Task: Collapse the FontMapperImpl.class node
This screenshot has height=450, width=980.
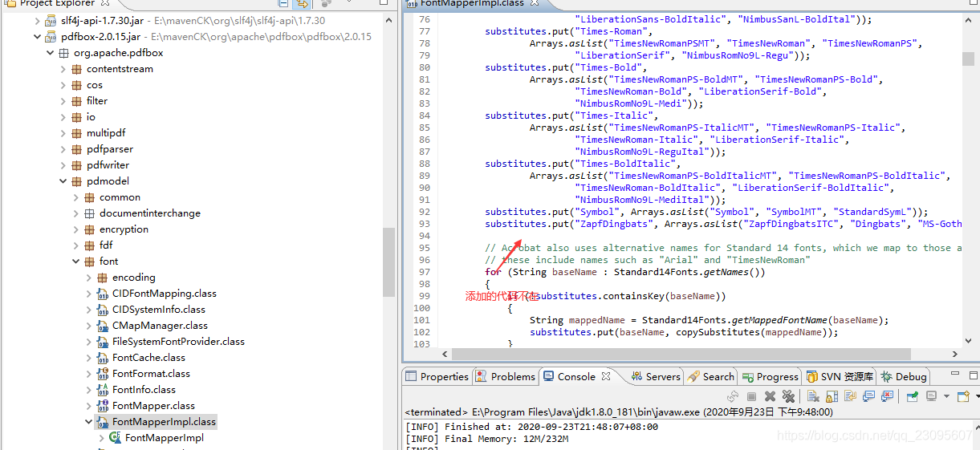Action: (x=88, y=422)
